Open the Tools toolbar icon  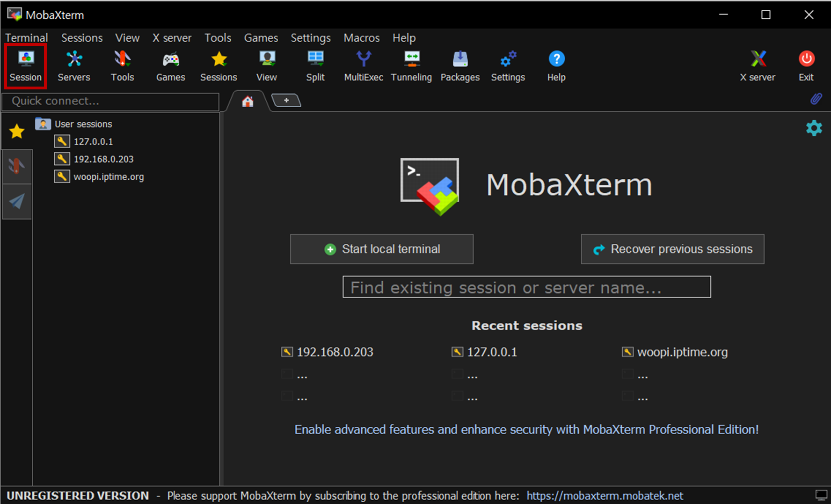[x=122, y=66]
